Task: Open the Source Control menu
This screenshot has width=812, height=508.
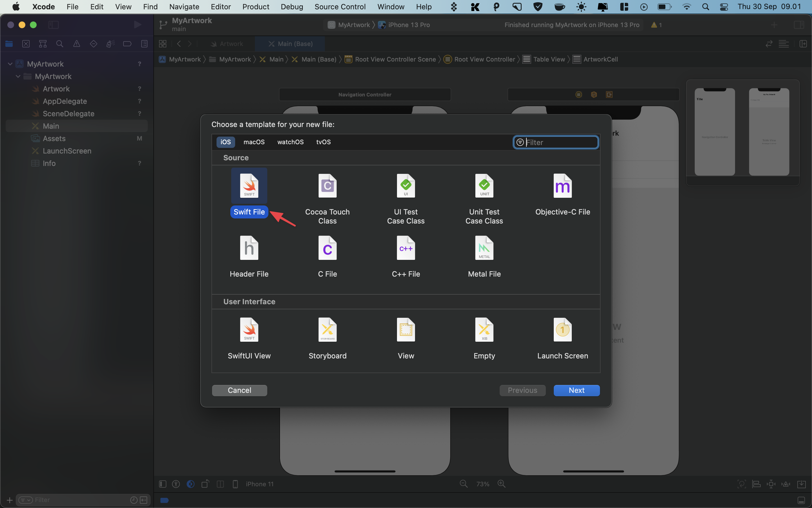Action: [340, 7]
